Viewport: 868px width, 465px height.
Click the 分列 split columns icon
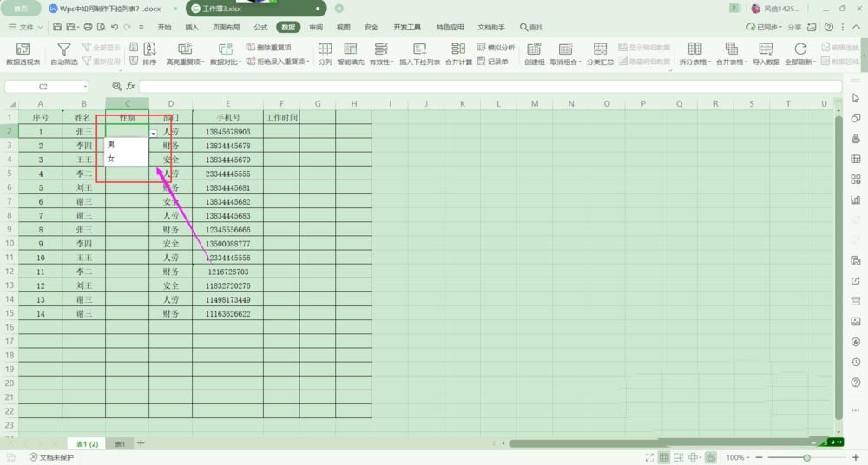(x=325, y=54)
